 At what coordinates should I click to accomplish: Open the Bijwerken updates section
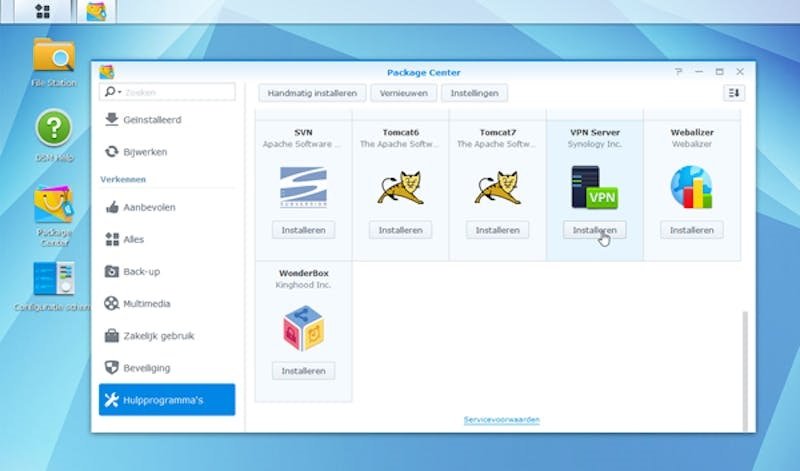coord(167,152)
